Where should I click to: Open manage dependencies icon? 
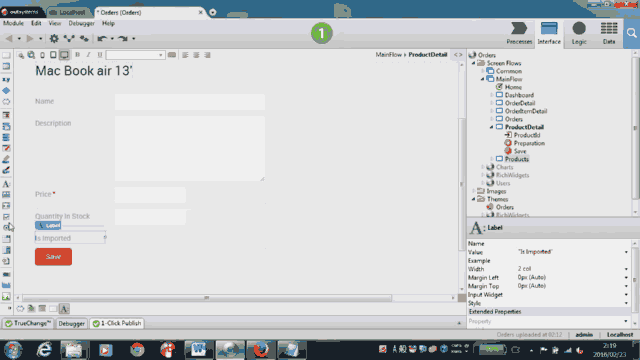pos(84,39)
